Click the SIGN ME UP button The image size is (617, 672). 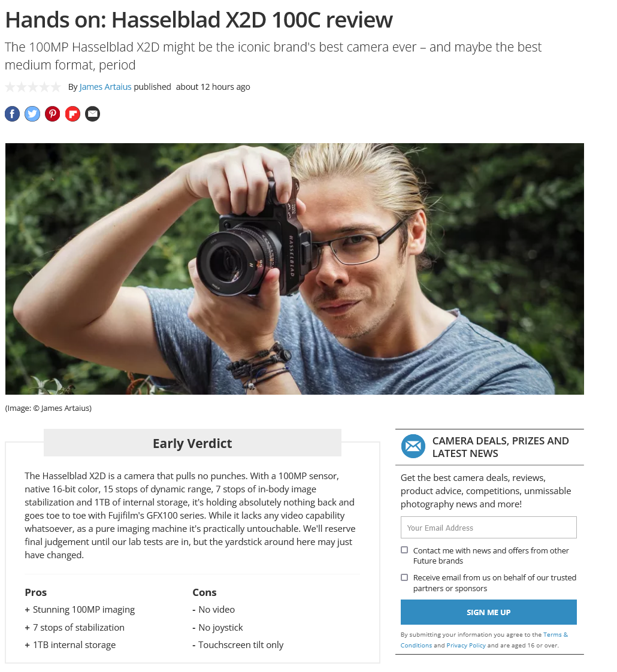point(488,613)
